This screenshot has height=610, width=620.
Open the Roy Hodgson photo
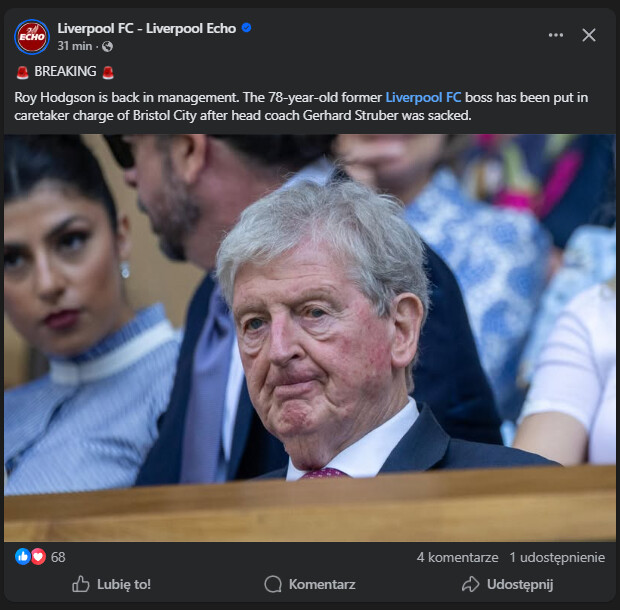(x=310, y=338)
